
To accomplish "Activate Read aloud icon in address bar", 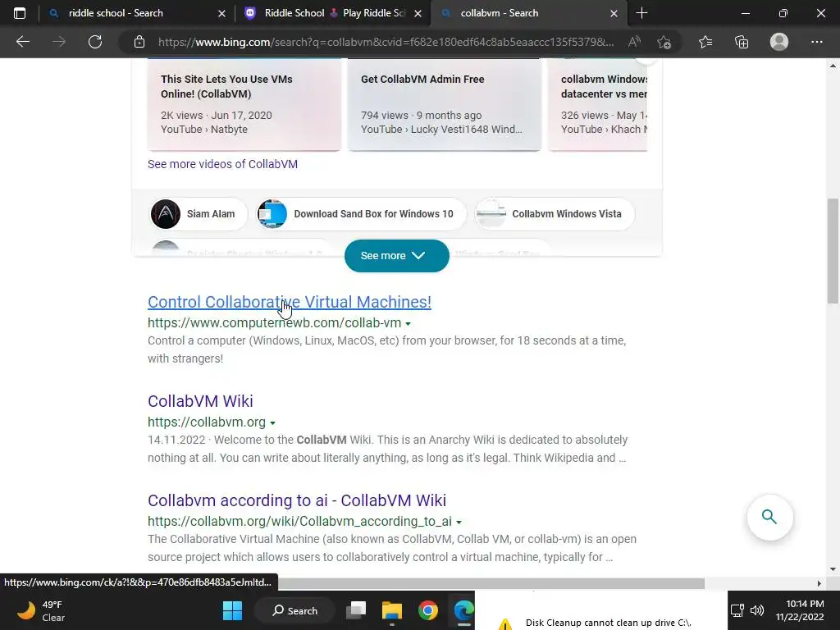I will [x=634, y=42].
